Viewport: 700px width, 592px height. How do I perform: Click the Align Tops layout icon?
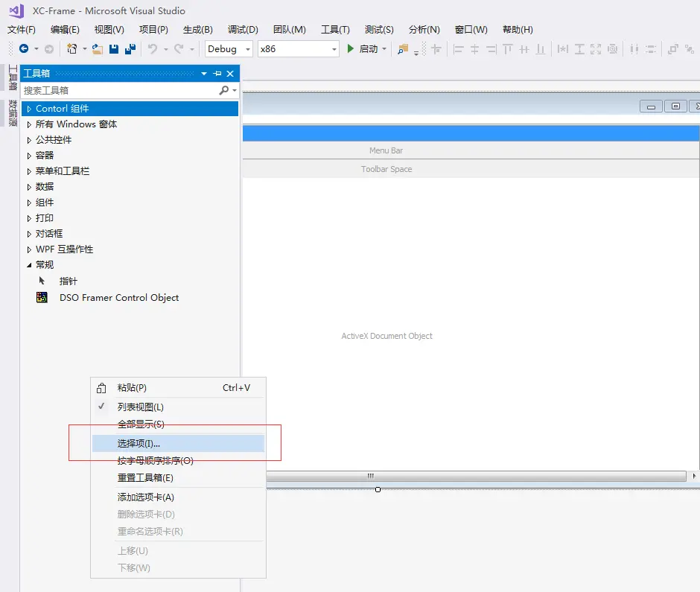[508, 49]
